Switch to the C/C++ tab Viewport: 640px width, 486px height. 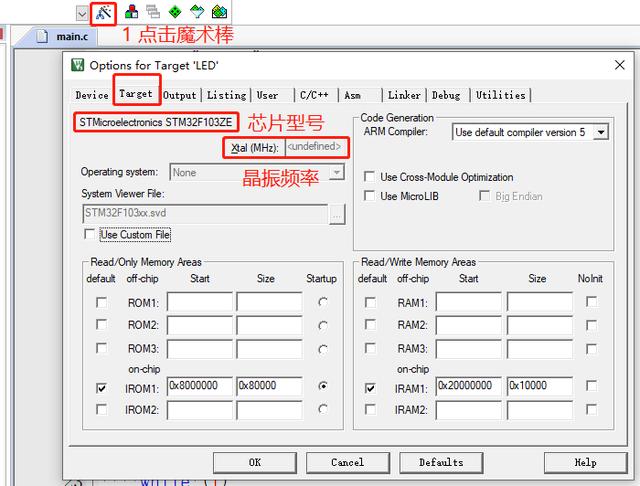(x=314, y=95)
